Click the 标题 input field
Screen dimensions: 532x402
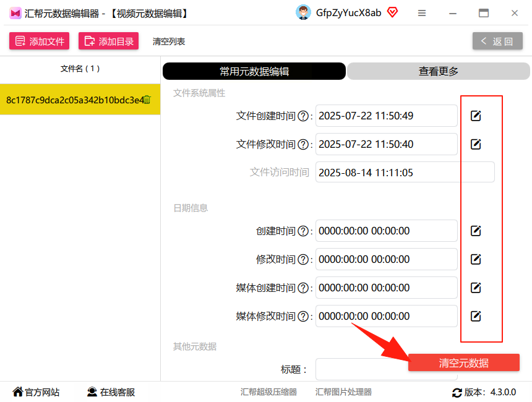[362, 369]
